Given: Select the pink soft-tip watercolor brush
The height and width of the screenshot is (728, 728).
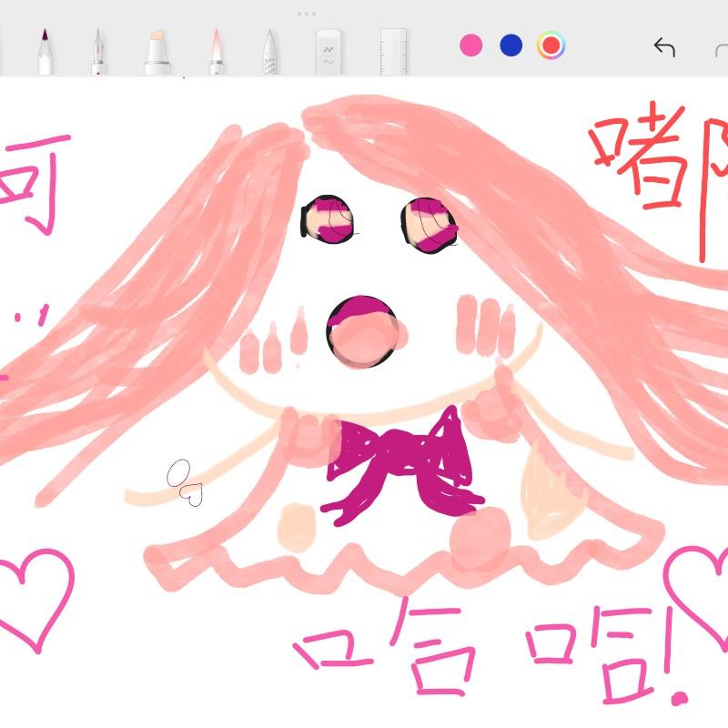Looking at the screenshot, I should (x=216, y=51).
